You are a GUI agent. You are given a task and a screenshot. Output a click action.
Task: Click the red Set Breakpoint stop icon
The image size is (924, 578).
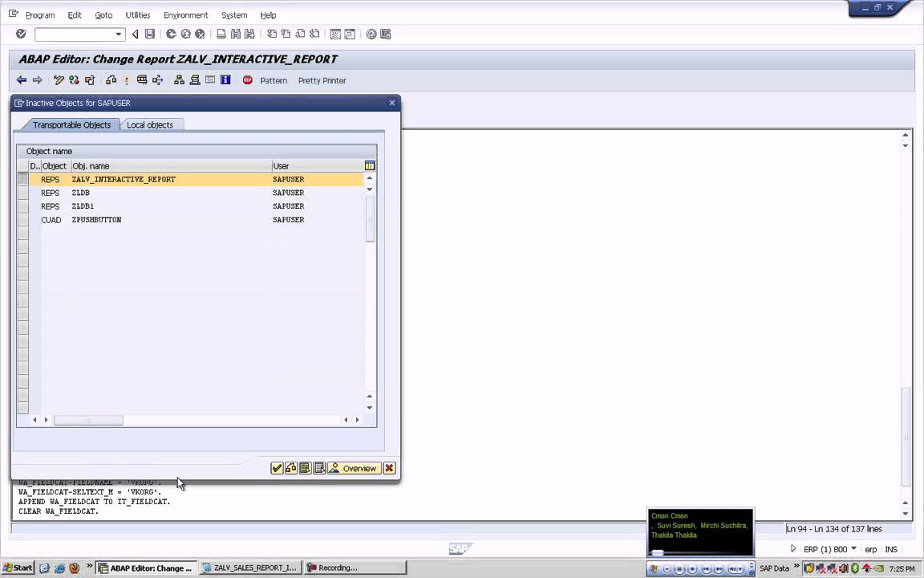248,80
